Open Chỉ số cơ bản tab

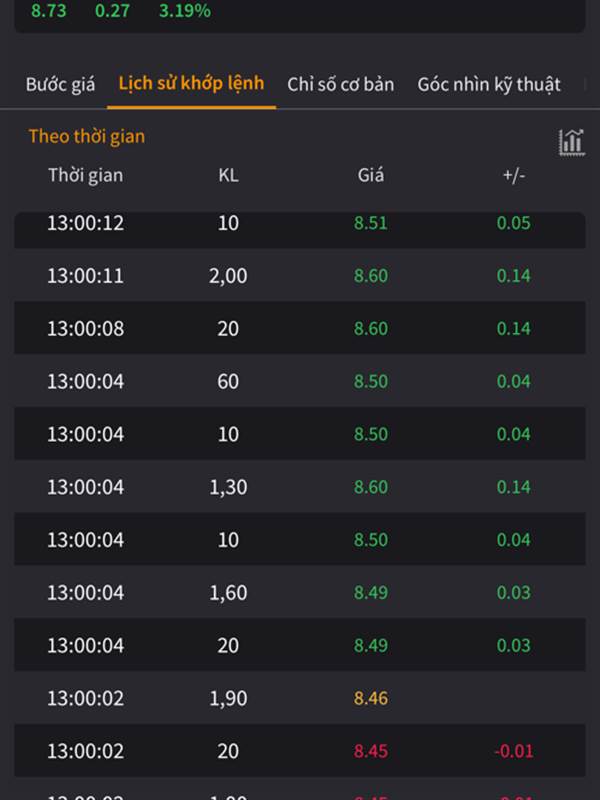(x=340, y=84)
